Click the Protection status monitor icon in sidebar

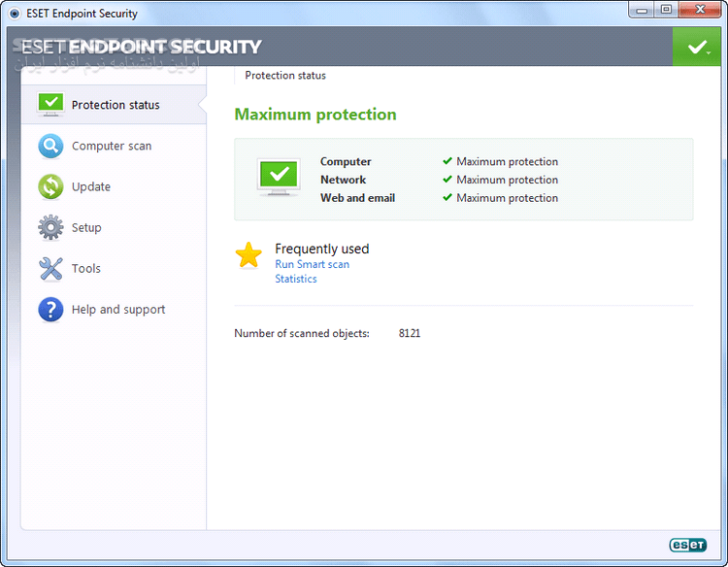coord(50,104)
